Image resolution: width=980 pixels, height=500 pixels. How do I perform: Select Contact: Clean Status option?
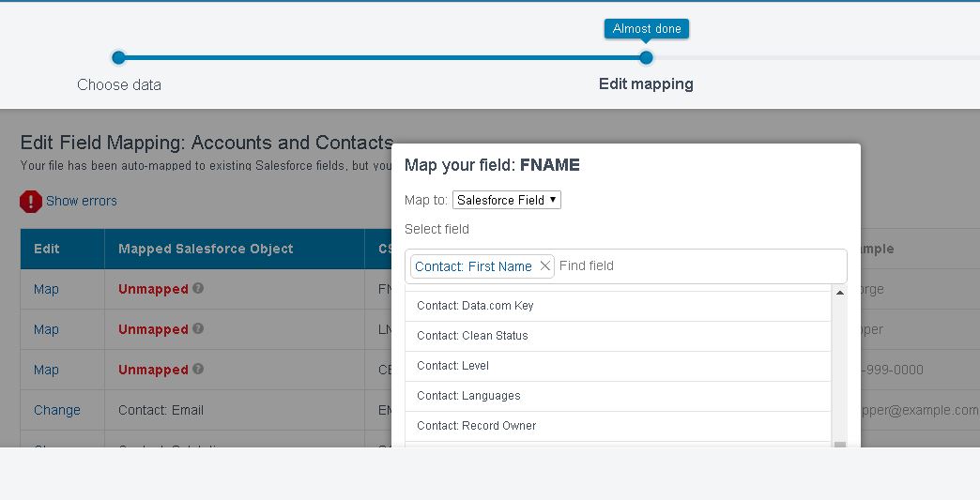click(x=472, y=336)
